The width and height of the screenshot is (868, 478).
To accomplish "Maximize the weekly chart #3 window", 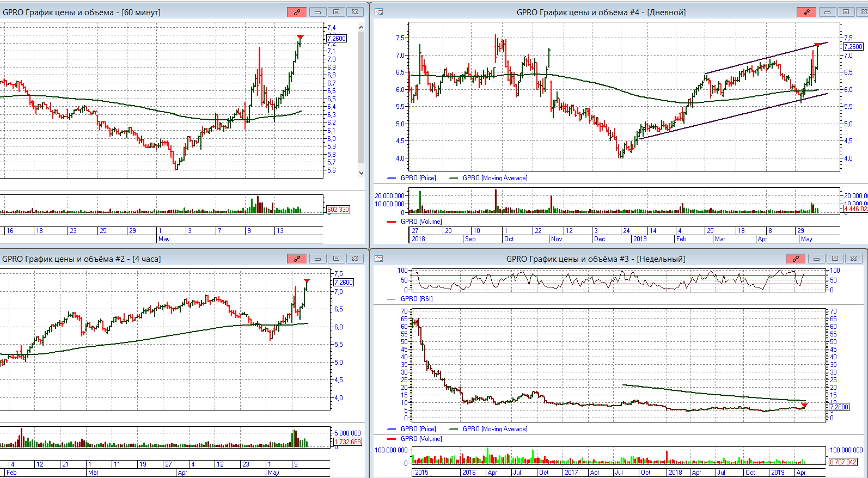I will pyautogui.click(x=835, y=259).
